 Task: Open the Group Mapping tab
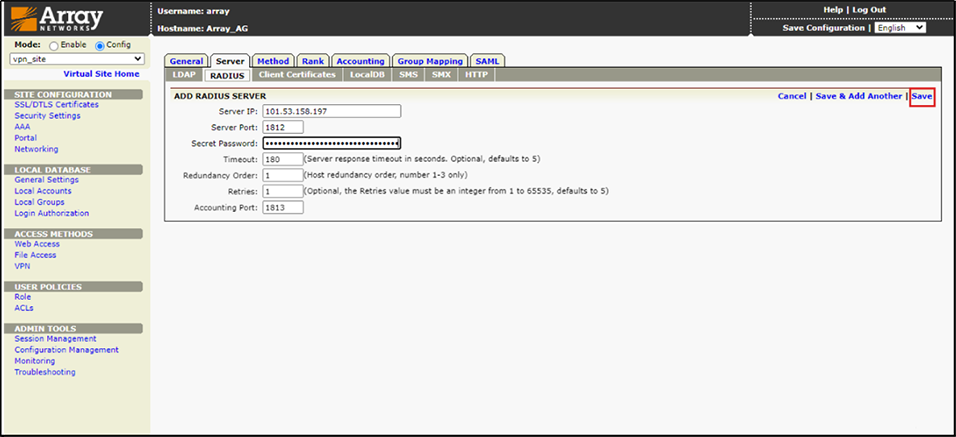pos(430,61)
